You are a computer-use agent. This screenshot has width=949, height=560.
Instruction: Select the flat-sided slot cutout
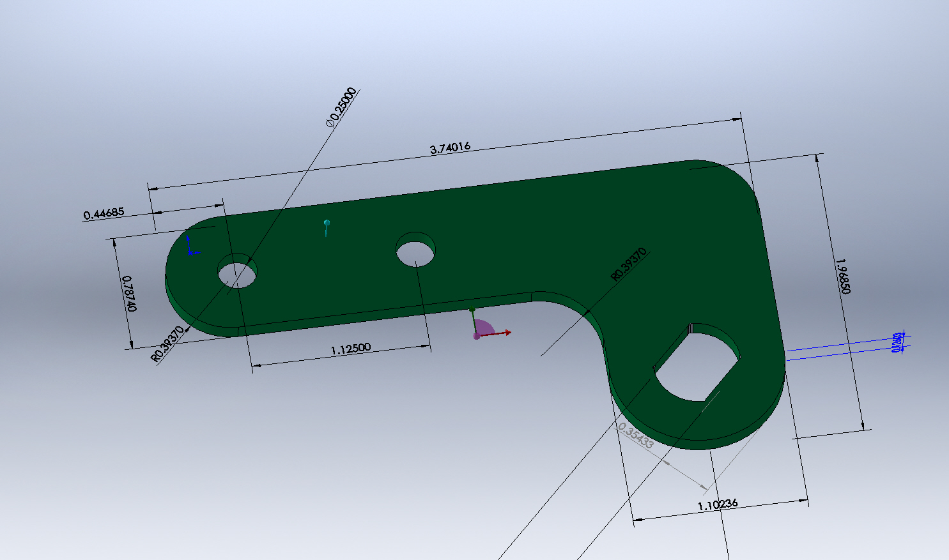click(x=698, y=362)
